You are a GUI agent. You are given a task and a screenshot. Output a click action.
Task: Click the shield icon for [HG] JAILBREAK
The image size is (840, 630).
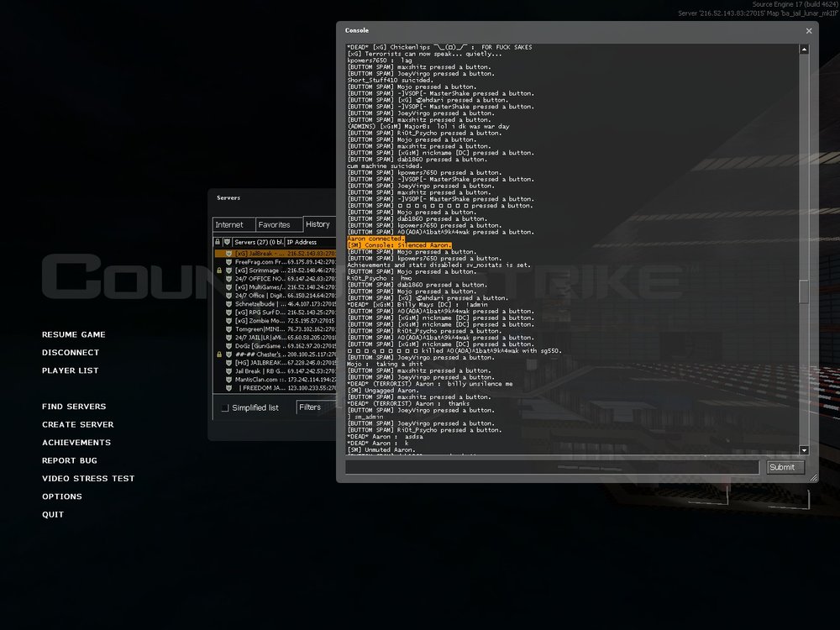(x=228, y=363)
